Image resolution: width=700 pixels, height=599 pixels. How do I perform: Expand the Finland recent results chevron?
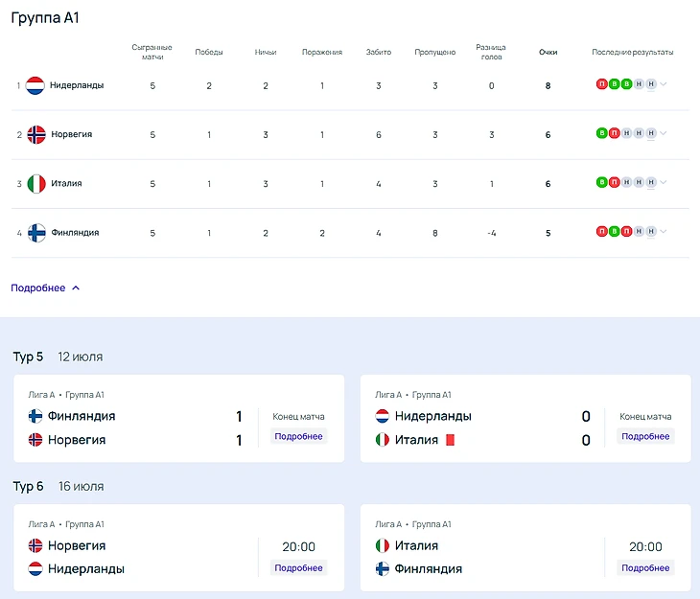tap(664, 231)
